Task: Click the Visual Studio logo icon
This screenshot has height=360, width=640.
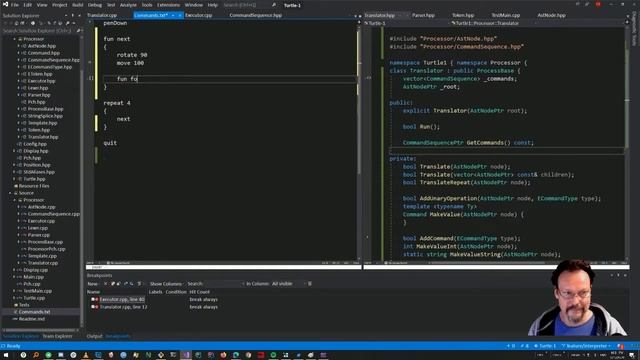Action: tap(5, 4)
